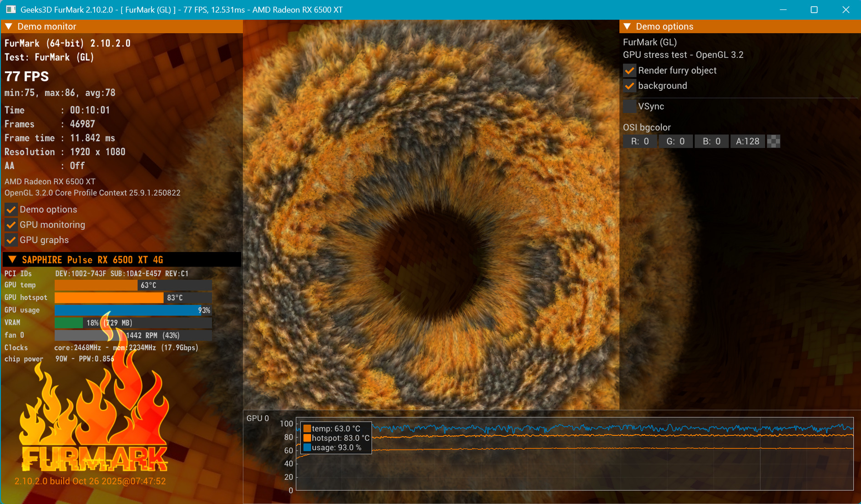Maximize the FurMark window
Screen dimensions: 861x504
pos(814,10)
